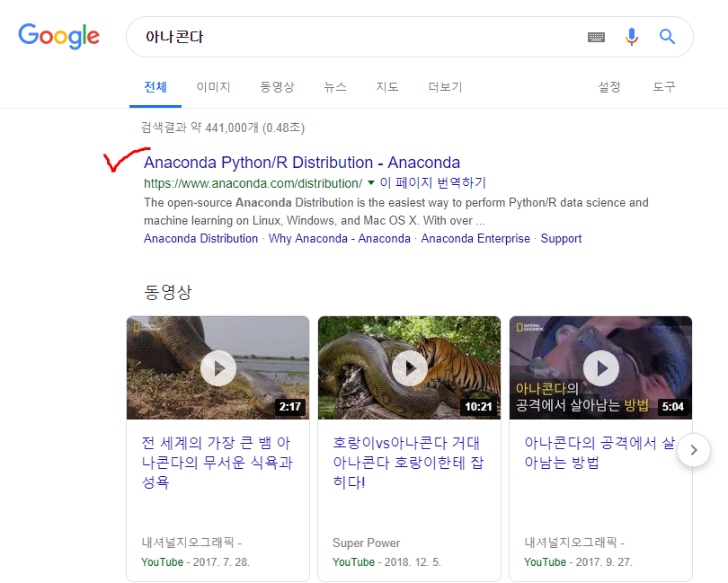Image resolution: width=728 pixels, height=583 pixels.
Task: Open Anaconda Enterprise sitelink
Action: click(x=475, y=239)
